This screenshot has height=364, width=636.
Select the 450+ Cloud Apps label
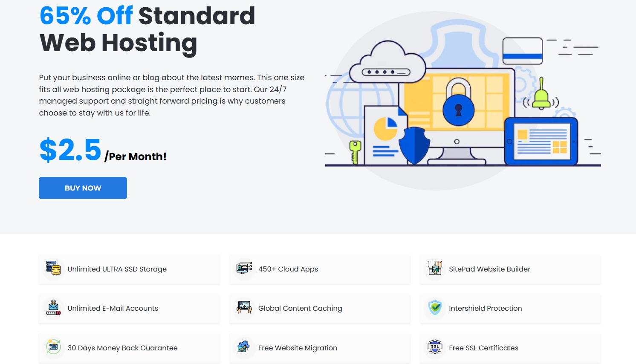[288, 269]
